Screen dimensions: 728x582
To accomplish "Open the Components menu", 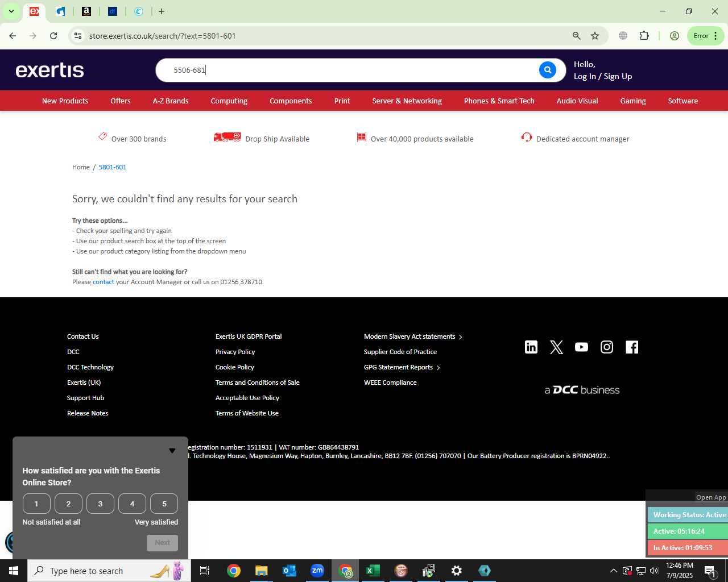I will click(291, 101).
